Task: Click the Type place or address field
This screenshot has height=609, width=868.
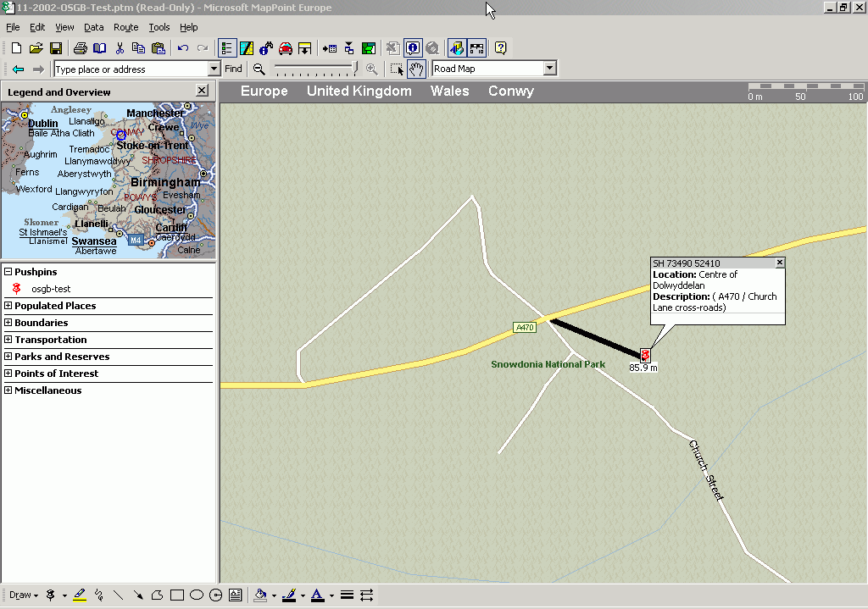Action: (131, 69)
